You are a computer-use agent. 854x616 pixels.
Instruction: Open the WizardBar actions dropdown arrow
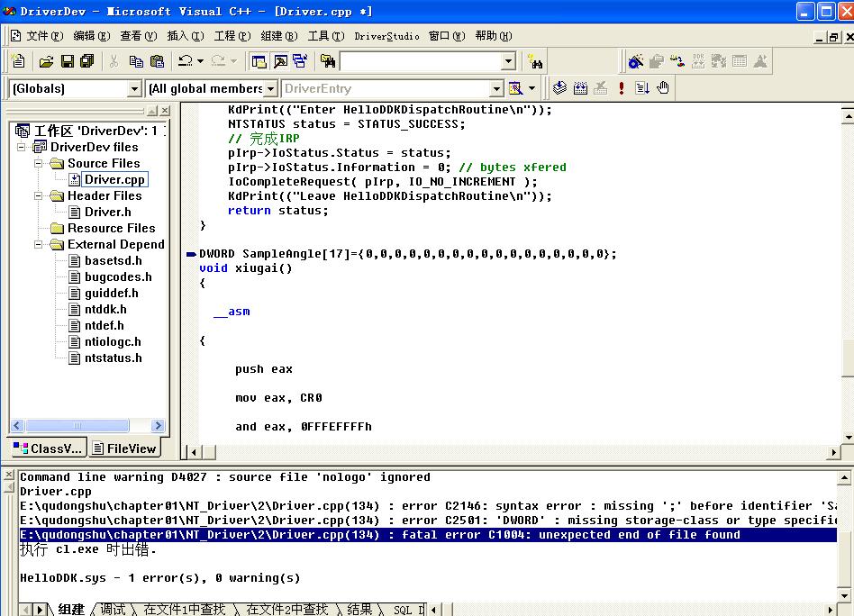click(532, 88)
